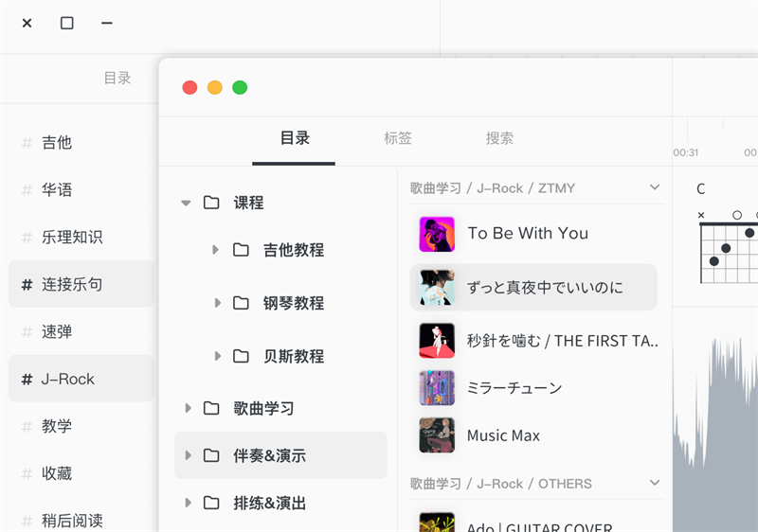The width and height of the screenshot is (758, 532).
Task: Click the folder icon beside 歌曲学习
Action: tap(211, 408)
